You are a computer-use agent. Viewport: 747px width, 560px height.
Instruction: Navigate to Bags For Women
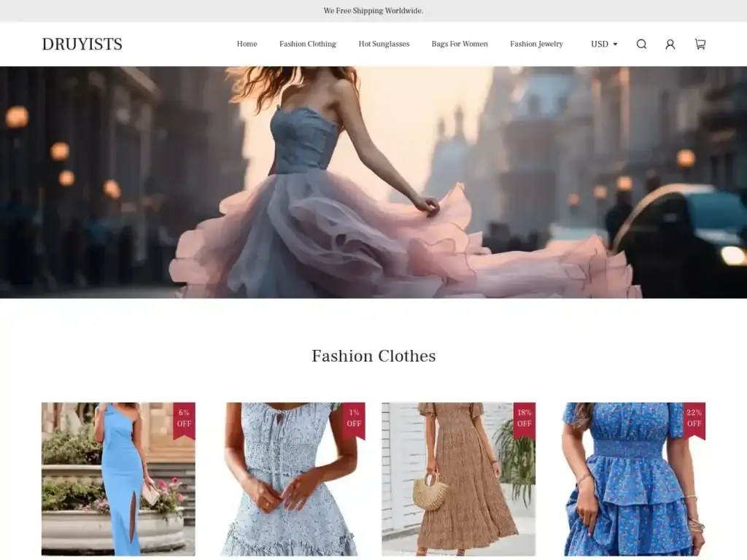pos(460,44)
